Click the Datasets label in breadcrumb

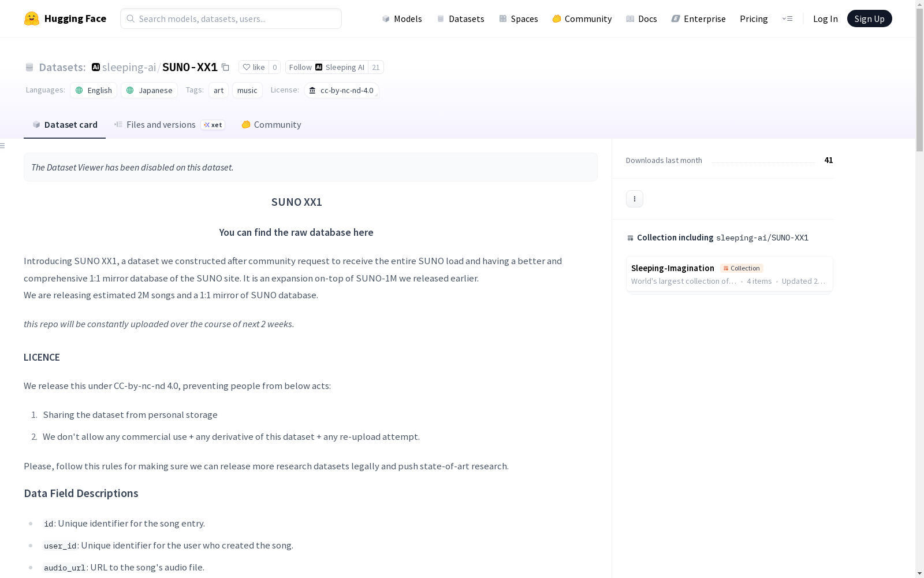(62, 67)
